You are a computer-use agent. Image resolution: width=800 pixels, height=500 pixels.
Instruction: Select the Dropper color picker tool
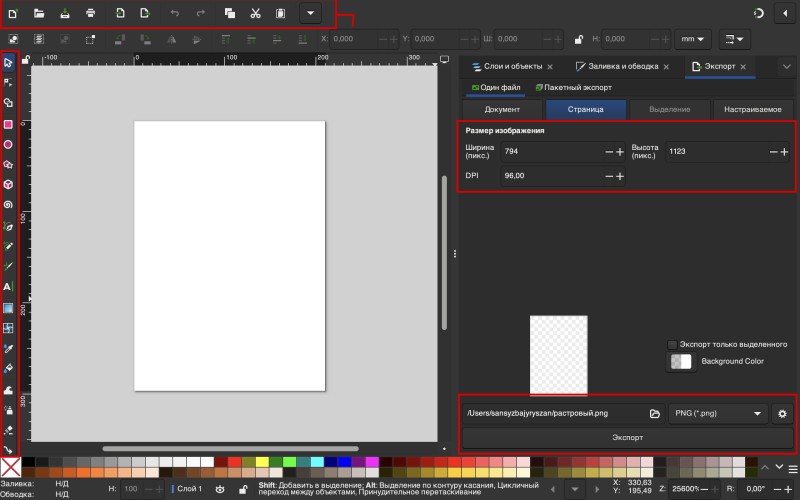[8, 348]
